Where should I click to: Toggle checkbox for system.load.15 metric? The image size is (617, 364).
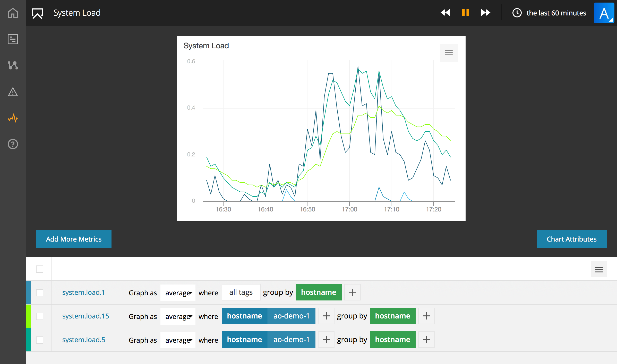[x=39, y=316]
